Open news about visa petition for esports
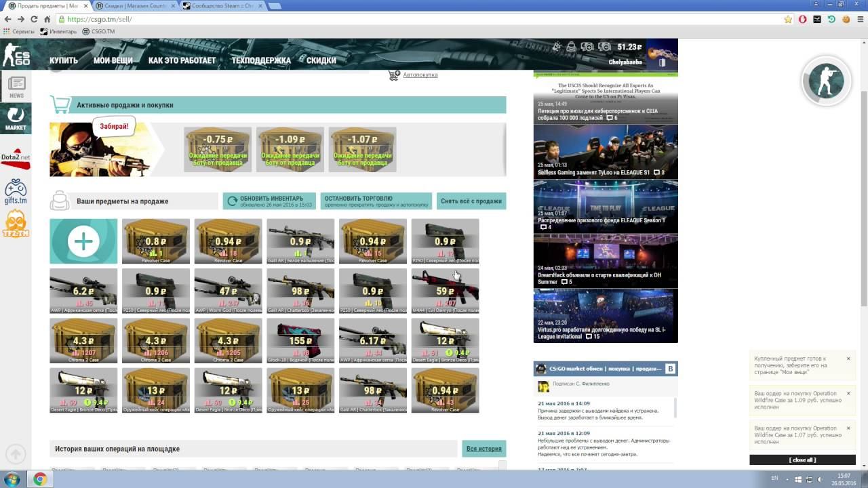The width and height of the screenshot is (868, 488). [x=606, y=98]
